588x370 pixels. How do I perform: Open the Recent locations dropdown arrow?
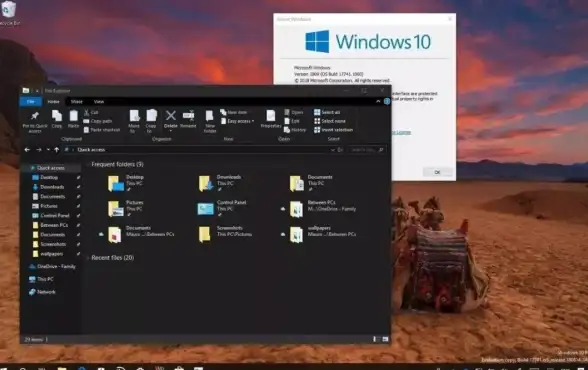(48, 150)
